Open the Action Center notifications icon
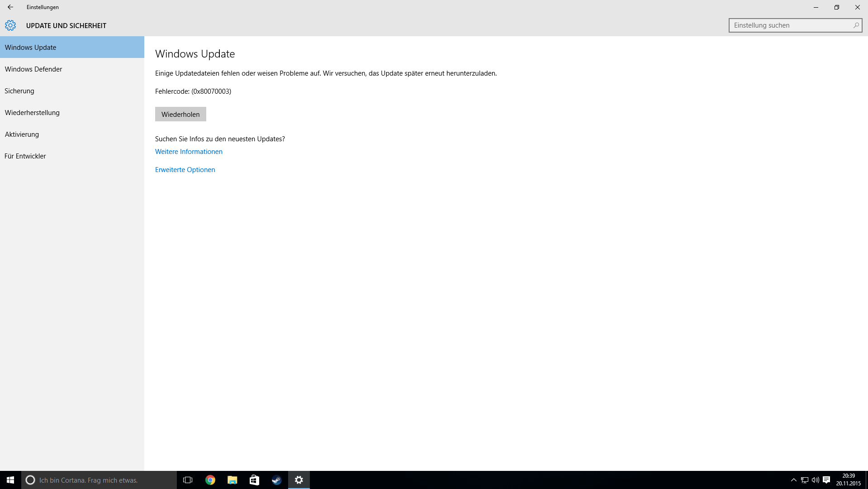Image resolution: width=868 pixels, height=489 pixels. (x=826, y=480)
